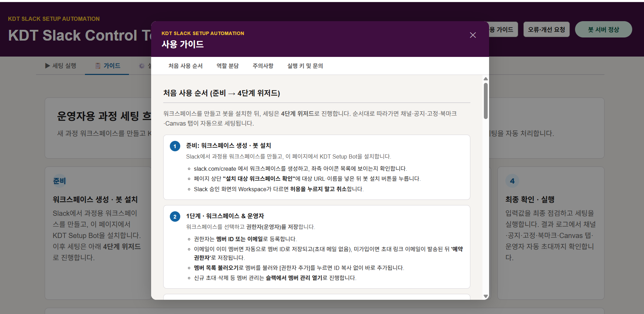The width and height of the screenshot is (644, 314).
Task: Click the 가이드 tab in background page
Action: point(107,66)
